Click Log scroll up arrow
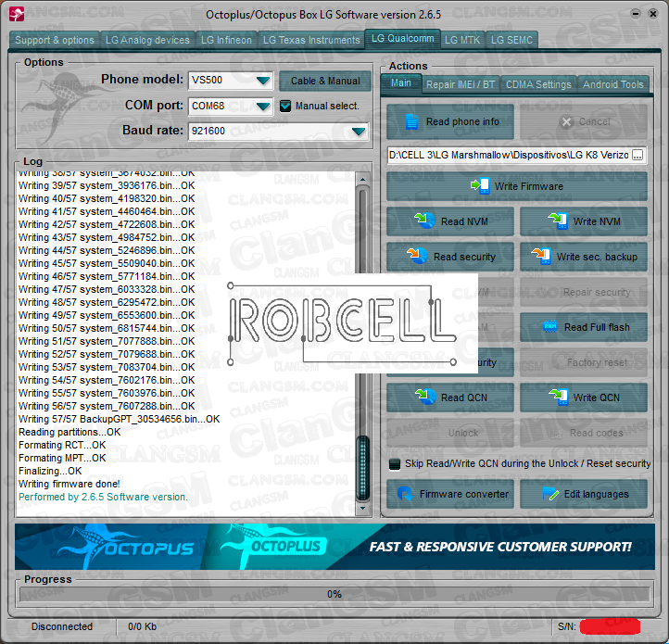 coord(362,179)
